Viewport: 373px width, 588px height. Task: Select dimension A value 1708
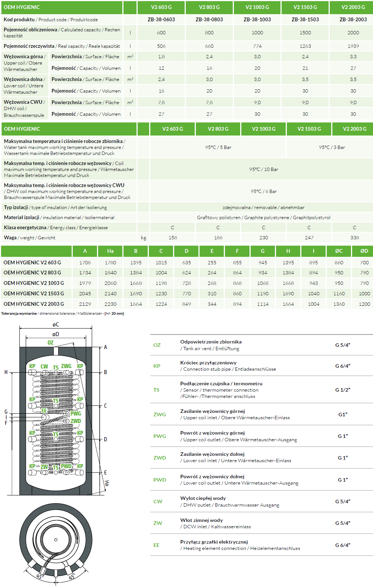pyautogui.click(x=85, y=262)
